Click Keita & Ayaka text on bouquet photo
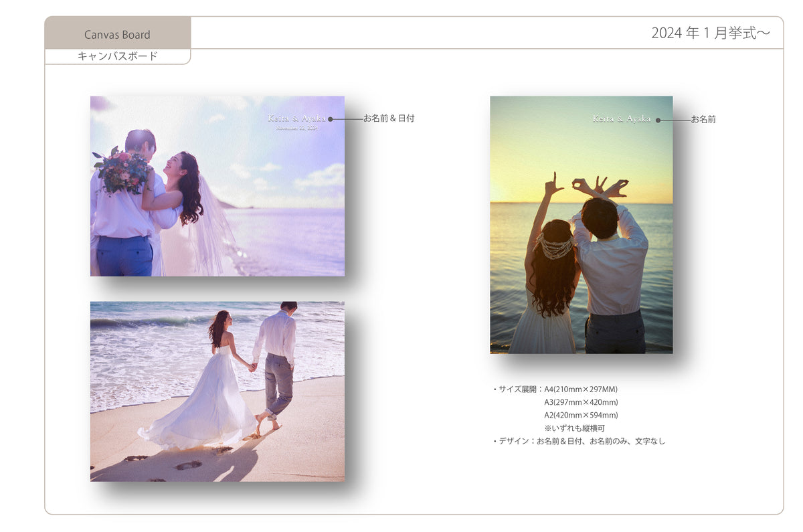The image size is (803, 532). pyautogui.click(x=296, y=118)
